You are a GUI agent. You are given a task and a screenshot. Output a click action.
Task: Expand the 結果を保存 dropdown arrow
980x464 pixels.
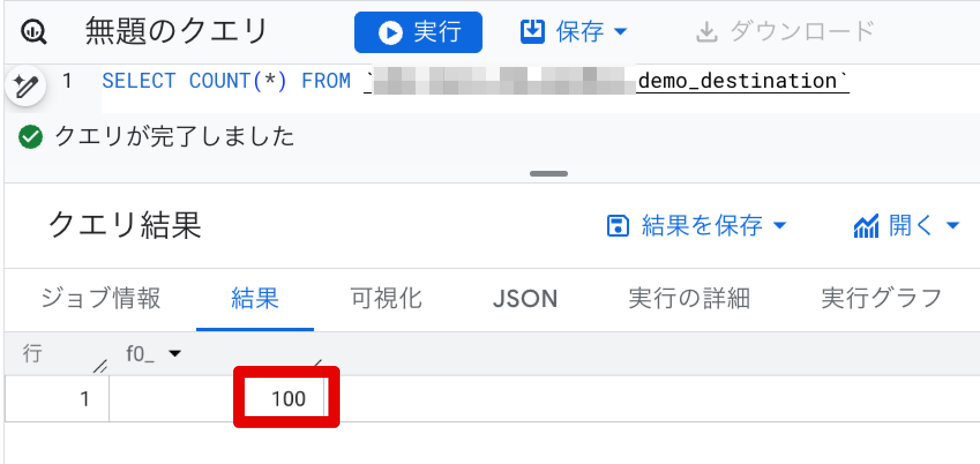pos(780,225)
